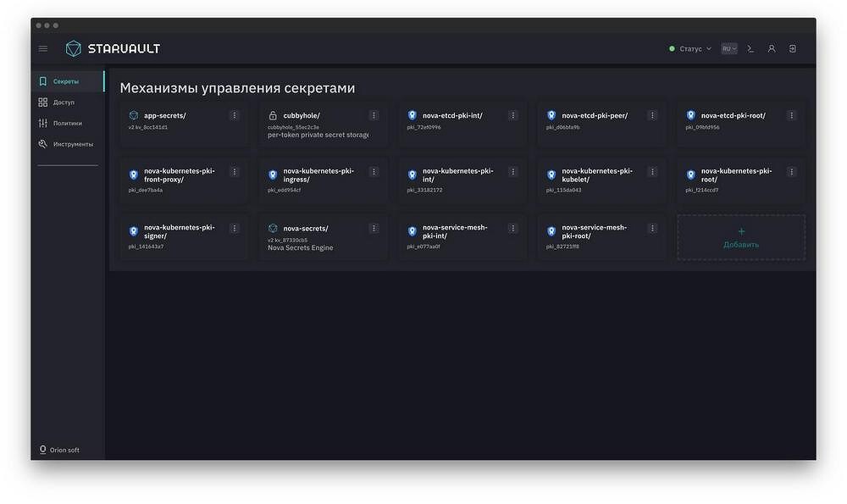
Task: Click the StarVault logo
Action: click(113, 48)
